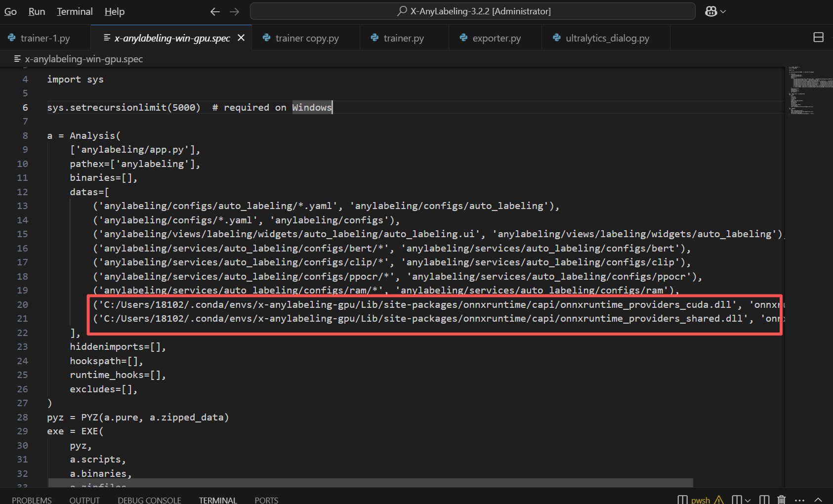Image resolution: width=833 pixels, height=504 pixels.
Task: Maximize the panel with up chevron
Action: [x=818, y=500]
